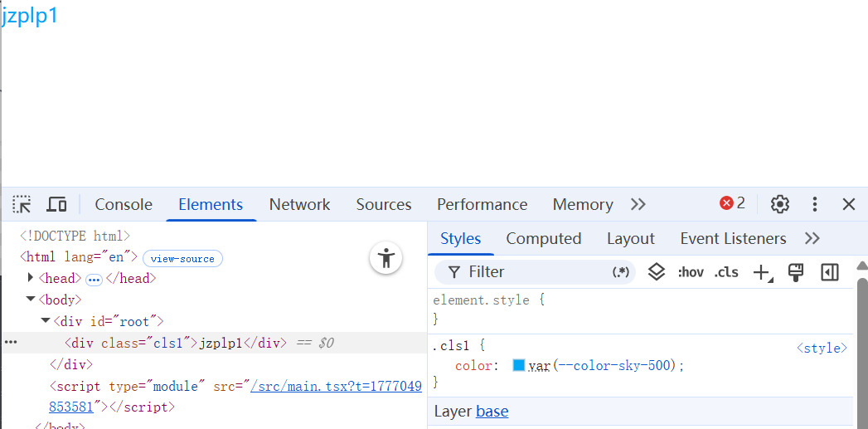
Task: Click into the styles Filter field
Action: [x=534, y=272]
